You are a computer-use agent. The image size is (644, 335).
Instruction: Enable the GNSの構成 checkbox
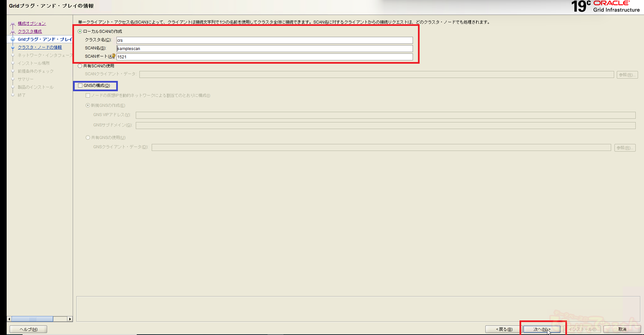pyautogui.click(x=80, y=86)
